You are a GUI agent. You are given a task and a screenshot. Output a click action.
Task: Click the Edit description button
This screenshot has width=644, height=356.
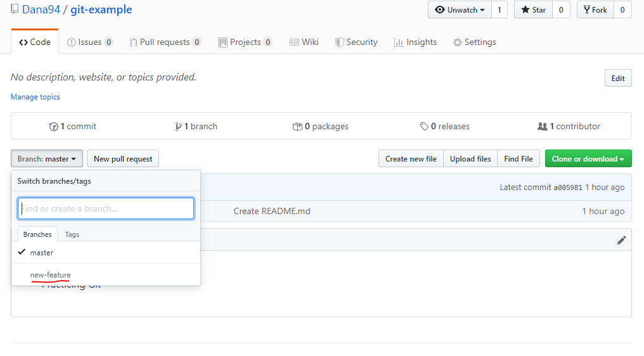point(618,78)
